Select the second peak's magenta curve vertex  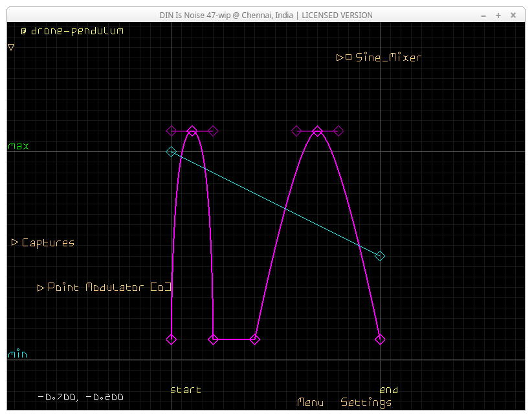point(317,131)
